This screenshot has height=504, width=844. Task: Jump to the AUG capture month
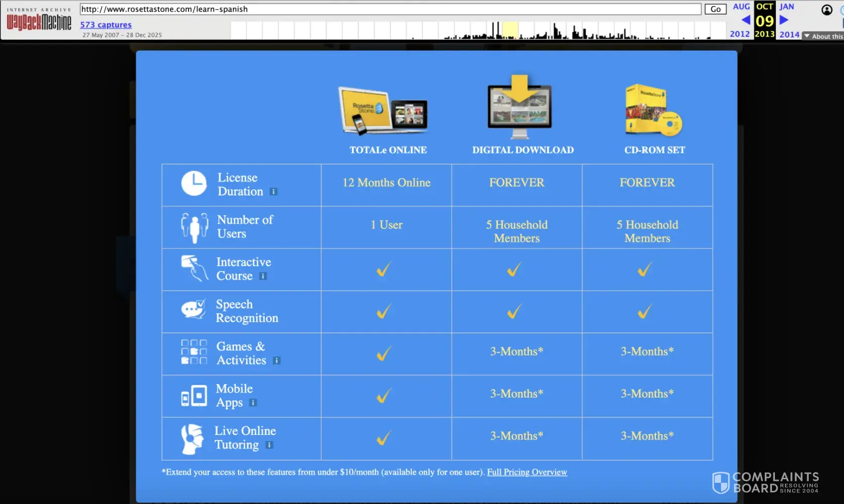coord(741,7)
